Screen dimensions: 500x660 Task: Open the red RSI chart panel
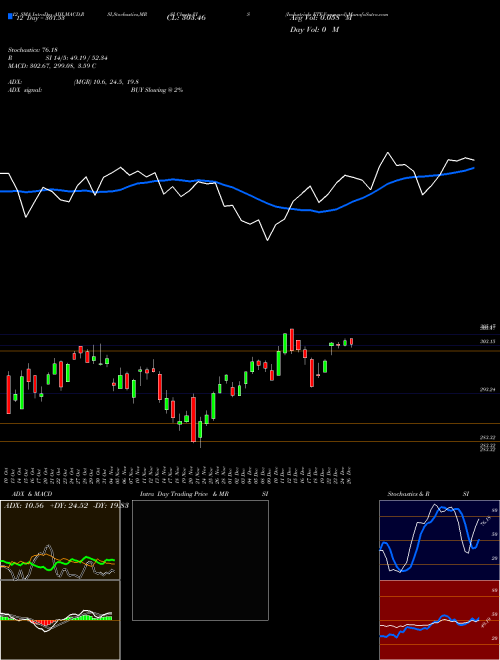point(439,620)
